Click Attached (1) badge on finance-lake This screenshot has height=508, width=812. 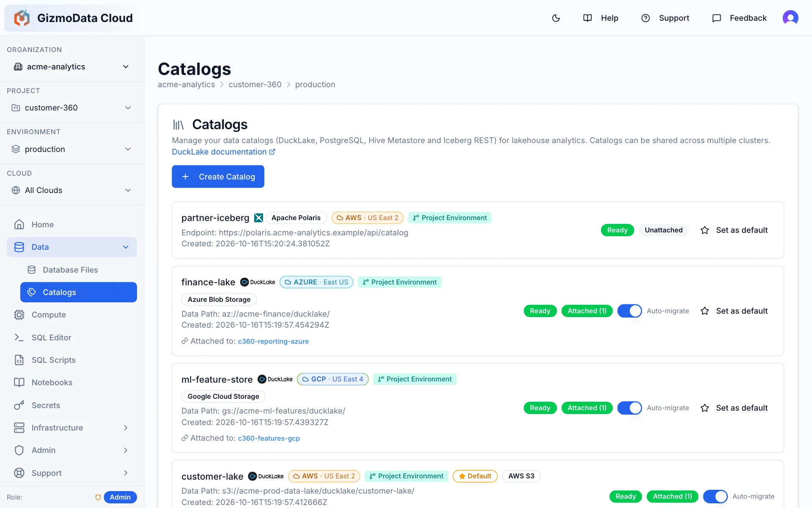[587, 311]
